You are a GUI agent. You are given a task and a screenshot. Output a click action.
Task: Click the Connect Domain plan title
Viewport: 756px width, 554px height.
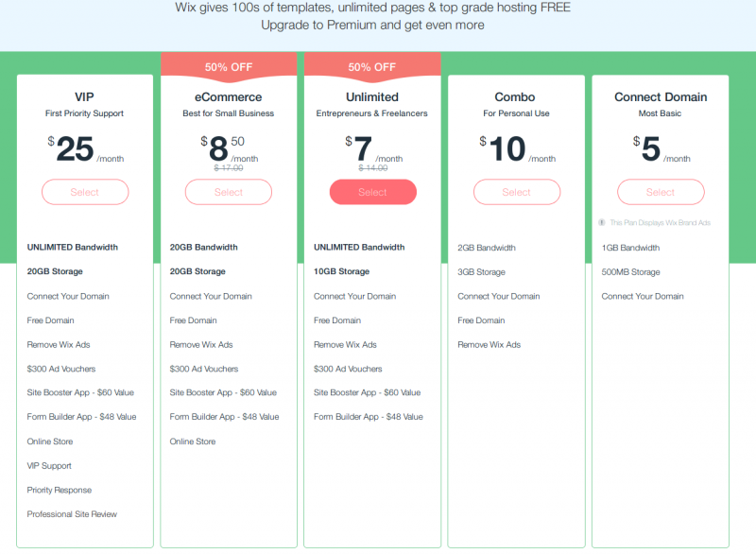(661, 97)
